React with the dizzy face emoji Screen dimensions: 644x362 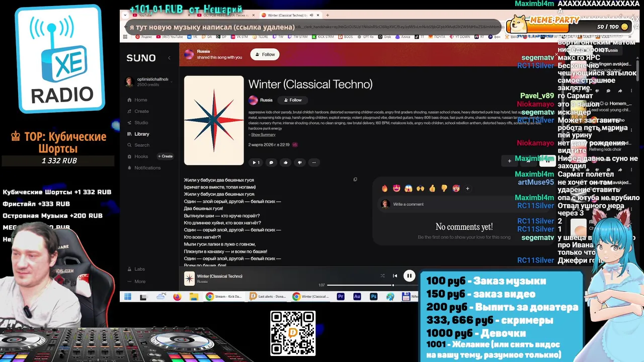(456, 189)
